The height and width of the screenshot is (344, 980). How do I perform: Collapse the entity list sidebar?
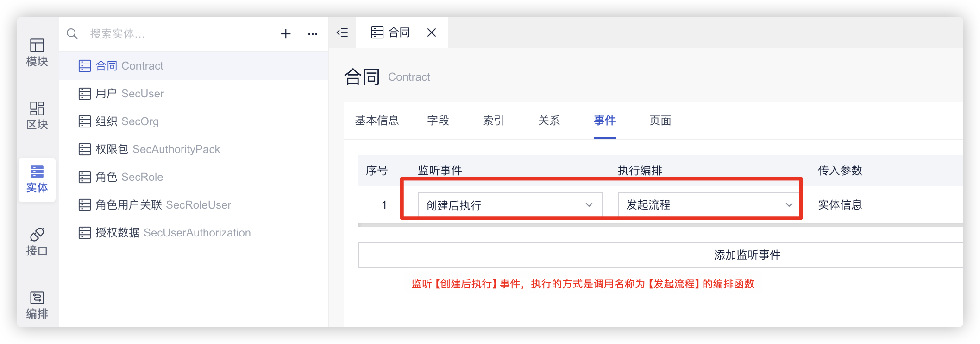pos(342,32)
